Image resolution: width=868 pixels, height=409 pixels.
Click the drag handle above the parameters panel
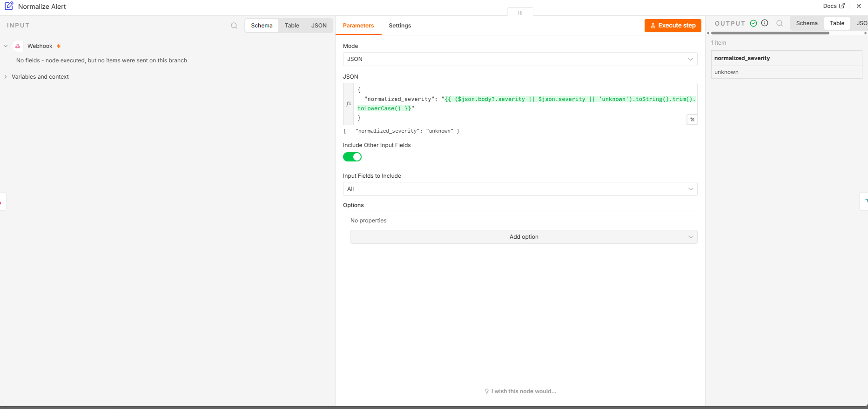(520, 13)
